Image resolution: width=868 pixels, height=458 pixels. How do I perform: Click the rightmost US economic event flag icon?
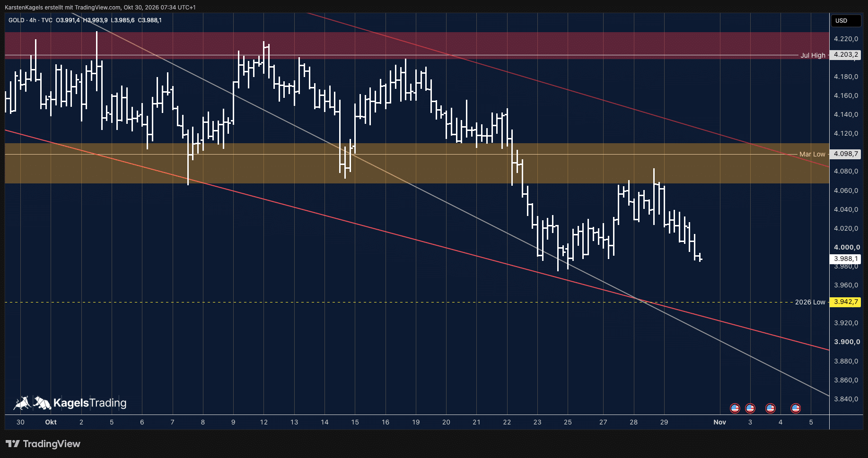point(796,408)
